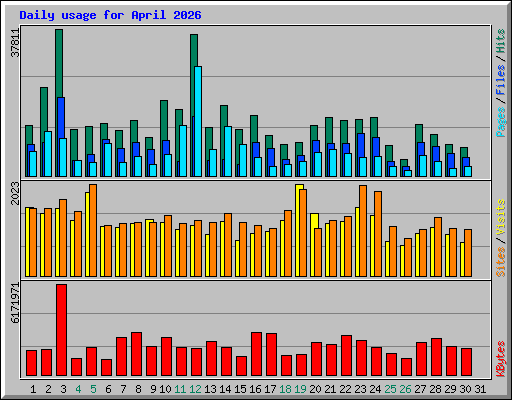
Task: Click the orange visits bar for day 5
Action: tap(93, 230)
